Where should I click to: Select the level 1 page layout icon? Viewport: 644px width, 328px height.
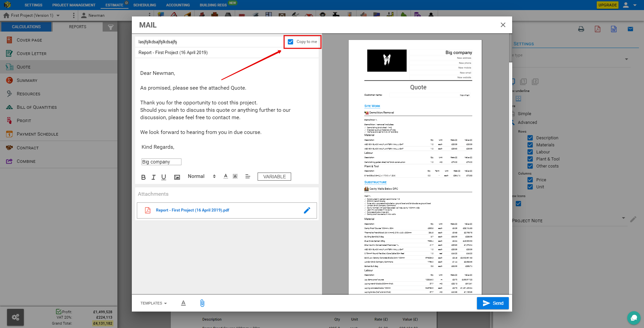[x=524, y=82]
